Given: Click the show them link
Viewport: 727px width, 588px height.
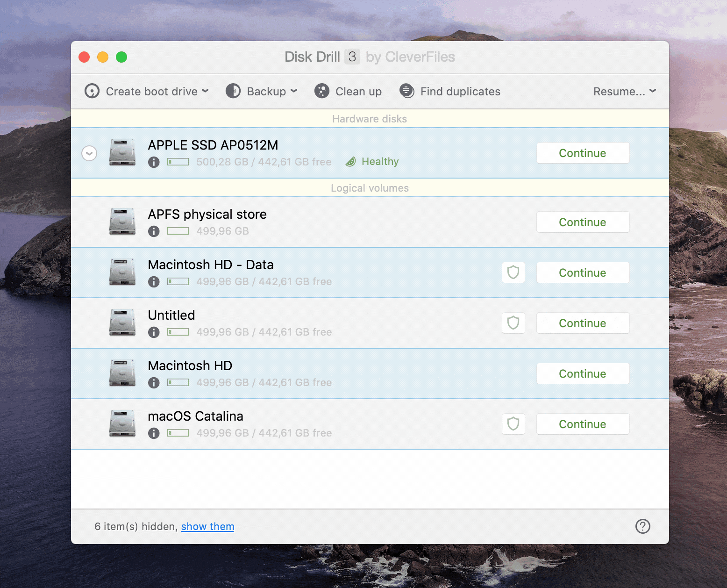Looking at the screenshot, I should coord(208,526).
